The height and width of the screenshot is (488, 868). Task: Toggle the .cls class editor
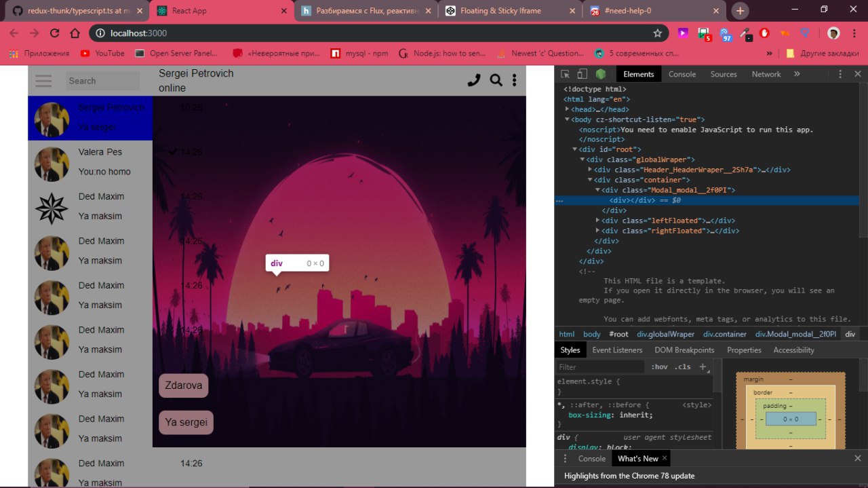pos(682,367)
